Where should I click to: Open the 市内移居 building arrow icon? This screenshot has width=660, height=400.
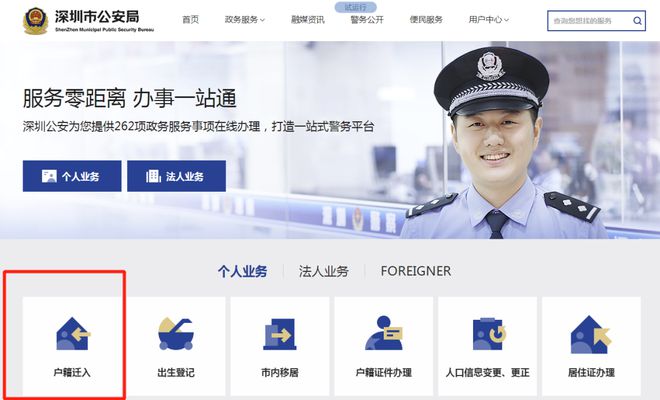279,334
